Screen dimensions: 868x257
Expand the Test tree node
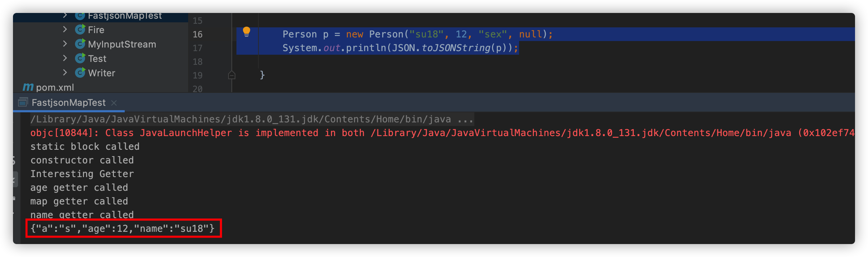pyautogui.click(x=65, y=58)
